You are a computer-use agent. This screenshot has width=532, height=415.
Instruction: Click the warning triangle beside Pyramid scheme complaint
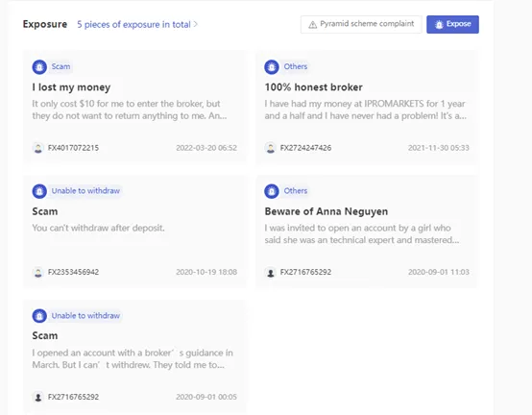(x=312, y=24)
